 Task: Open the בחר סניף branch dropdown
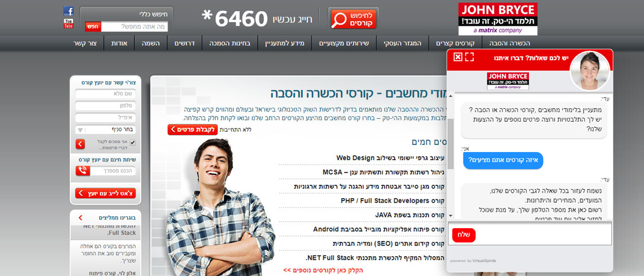click(105, 130)
